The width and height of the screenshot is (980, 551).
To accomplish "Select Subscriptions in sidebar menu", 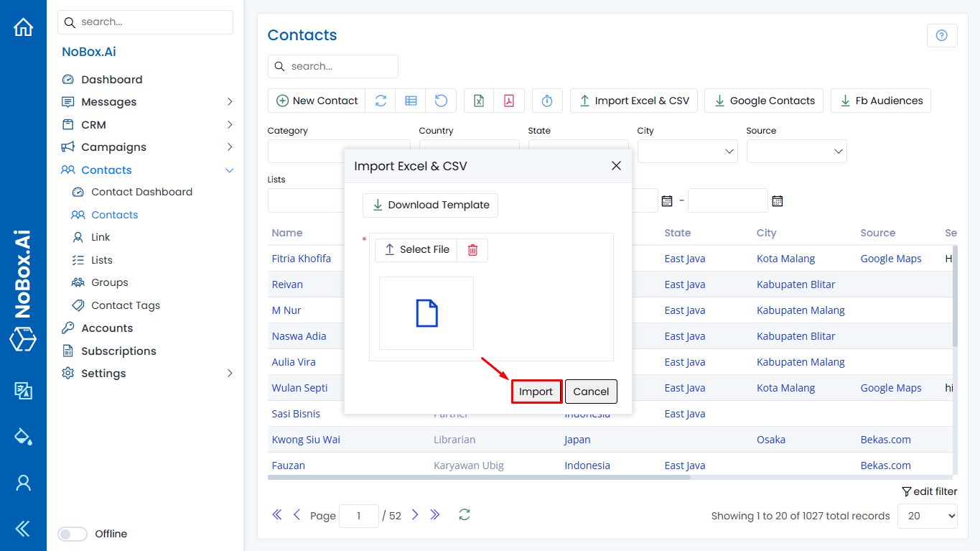I will pyautogui.click(x=118, y=351).
